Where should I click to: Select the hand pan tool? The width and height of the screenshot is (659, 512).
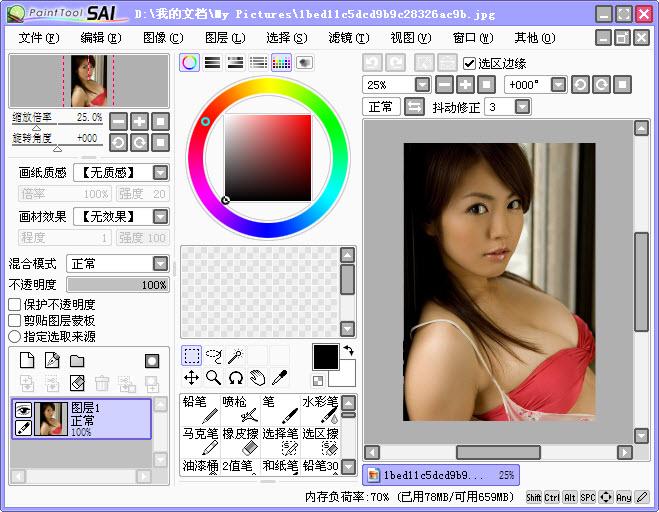point(258,377)
